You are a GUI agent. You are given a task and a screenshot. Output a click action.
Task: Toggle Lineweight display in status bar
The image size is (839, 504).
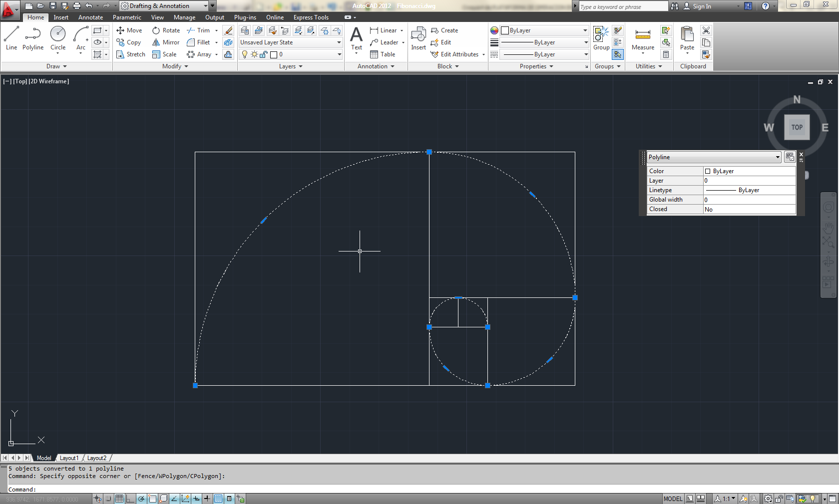(207, 499)
